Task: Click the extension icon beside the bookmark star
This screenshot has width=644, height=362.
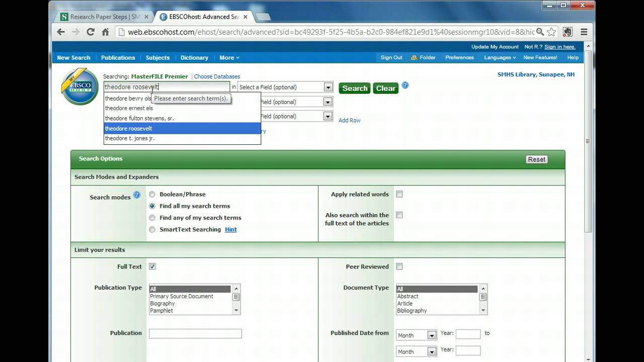Action: 568,32
